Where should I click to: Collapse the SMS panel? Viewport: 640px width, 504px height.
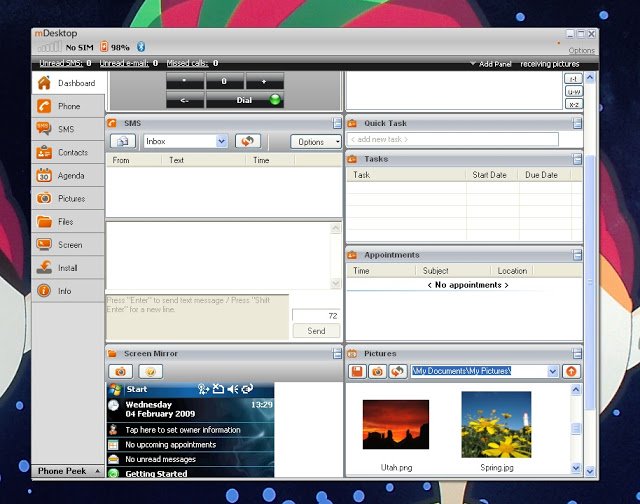[336, 123]
